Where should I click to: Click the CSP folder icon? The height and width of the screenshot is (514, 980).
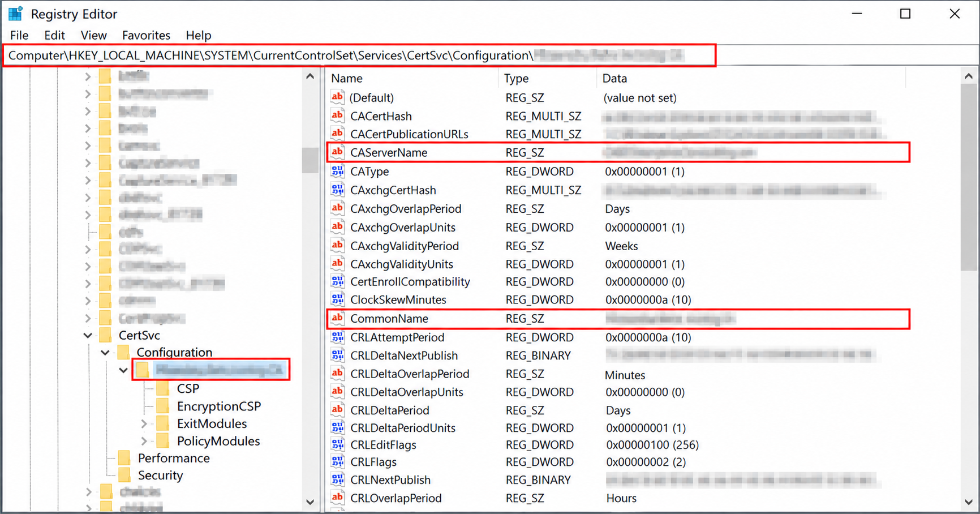(x=163, y=388)
